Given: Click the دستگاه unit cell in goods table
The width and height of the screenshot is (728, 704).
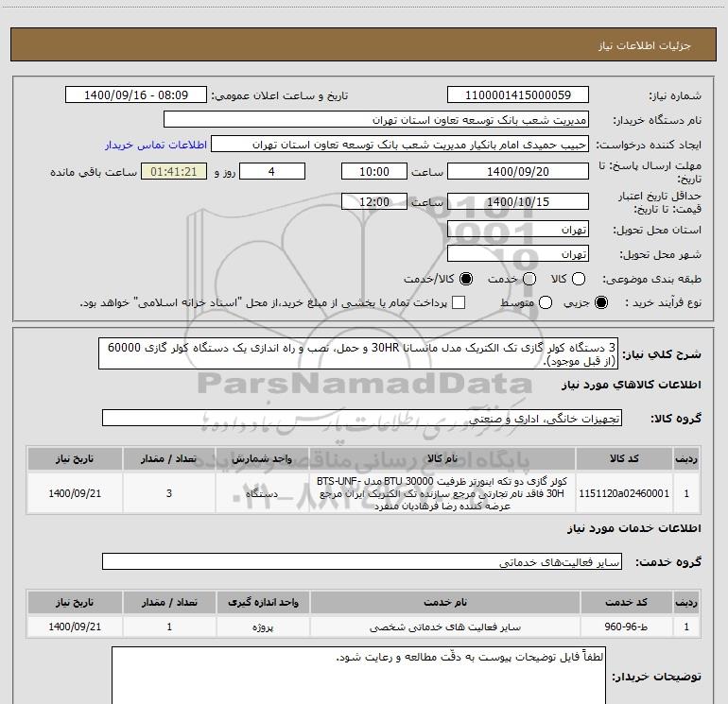Looking at the screenshot, I should (262, 493).
